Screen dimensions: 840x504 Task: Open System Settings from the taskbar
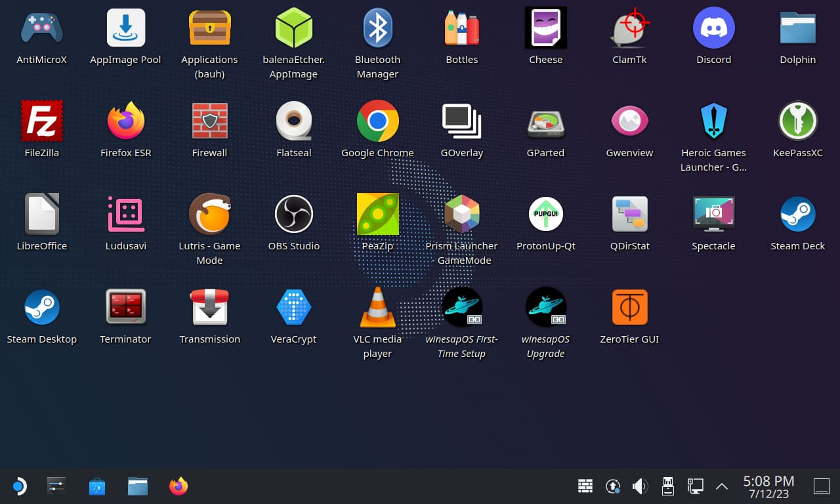click(56, 486)
